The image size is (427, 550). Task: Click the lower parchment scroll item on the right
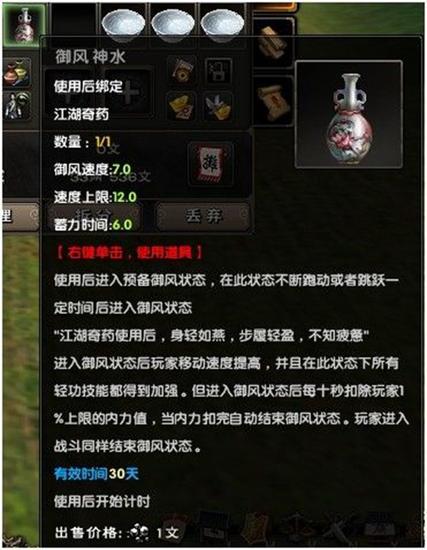pos(272,102)
